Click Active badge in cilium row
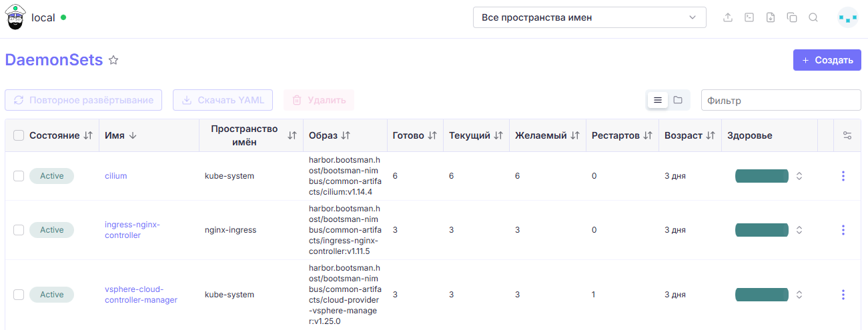 tap(51, 176)
